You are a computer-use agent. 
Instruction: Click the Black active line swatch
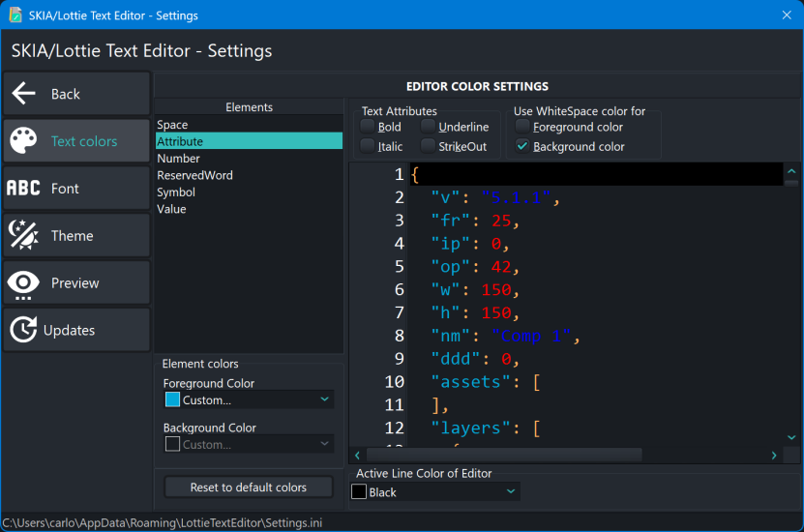click(359, 492)
